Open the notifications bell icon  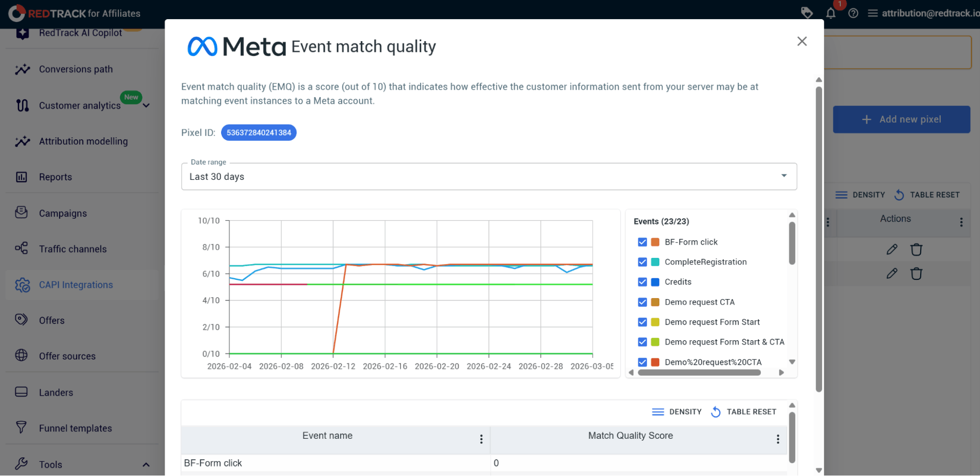830,13
